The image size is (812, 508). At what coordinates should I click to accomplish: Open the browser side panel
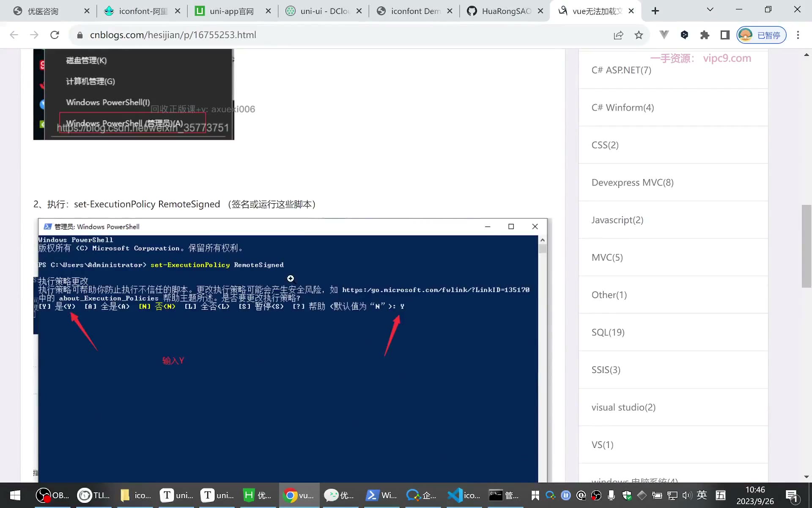[x=725, y=35]
